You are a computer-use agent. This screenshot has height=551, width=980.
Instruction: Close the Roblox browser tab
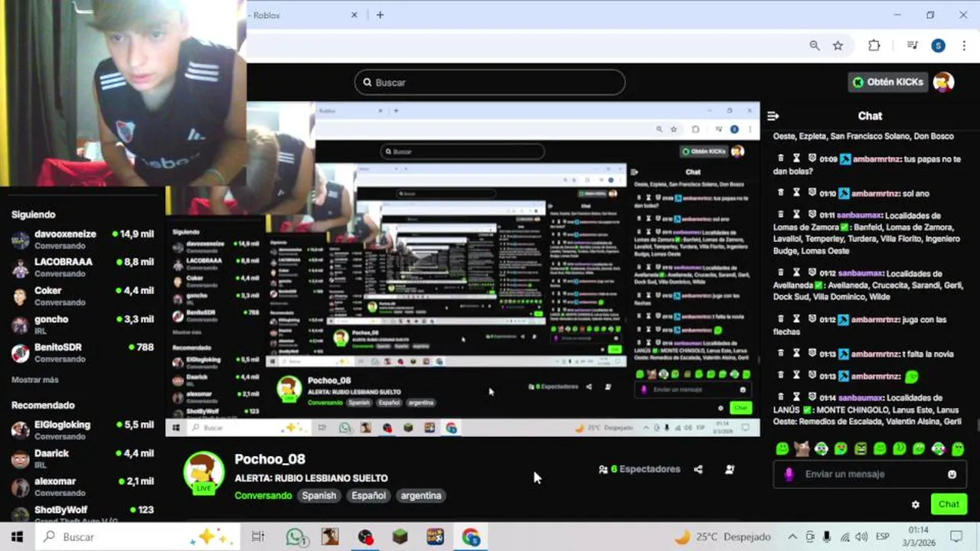pos(354,15)
